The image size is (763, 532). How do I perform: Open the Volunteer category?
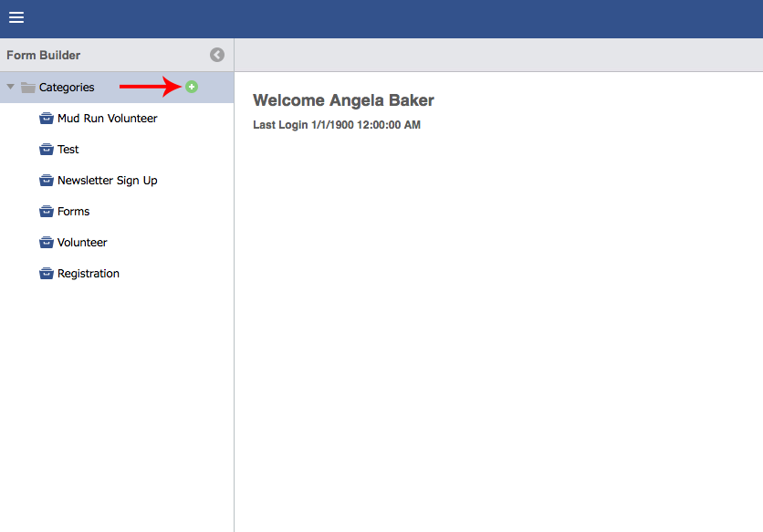tap(82, 243)
